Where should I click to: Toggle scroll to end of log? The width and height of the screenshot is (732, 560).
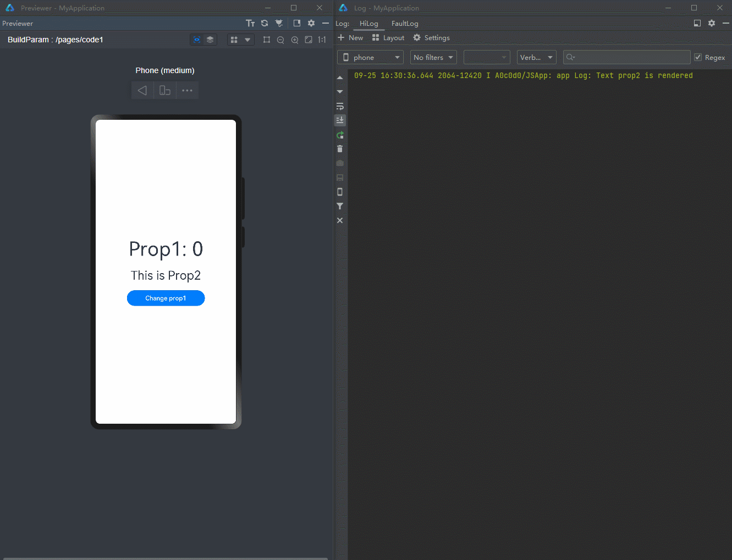(340, 120)
